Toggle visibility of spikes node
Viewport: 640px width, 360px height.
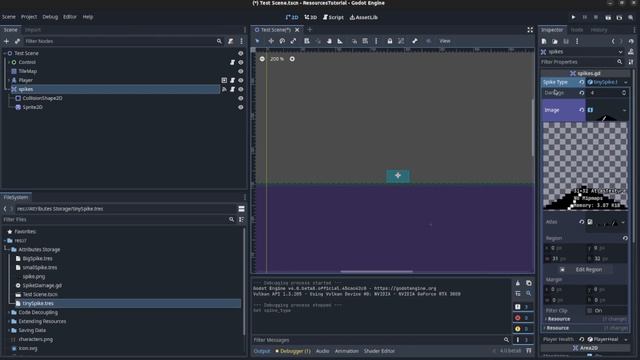coord(241,89)
